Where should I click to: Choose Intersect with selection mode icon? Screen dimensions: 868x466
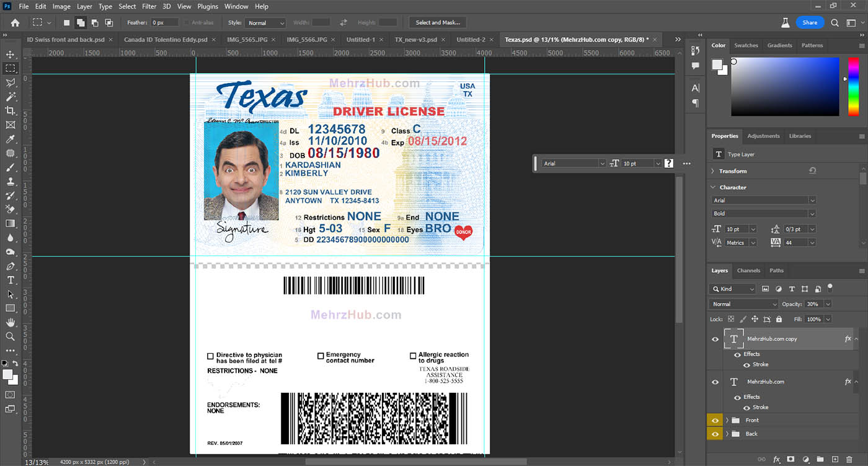(109, 23)
